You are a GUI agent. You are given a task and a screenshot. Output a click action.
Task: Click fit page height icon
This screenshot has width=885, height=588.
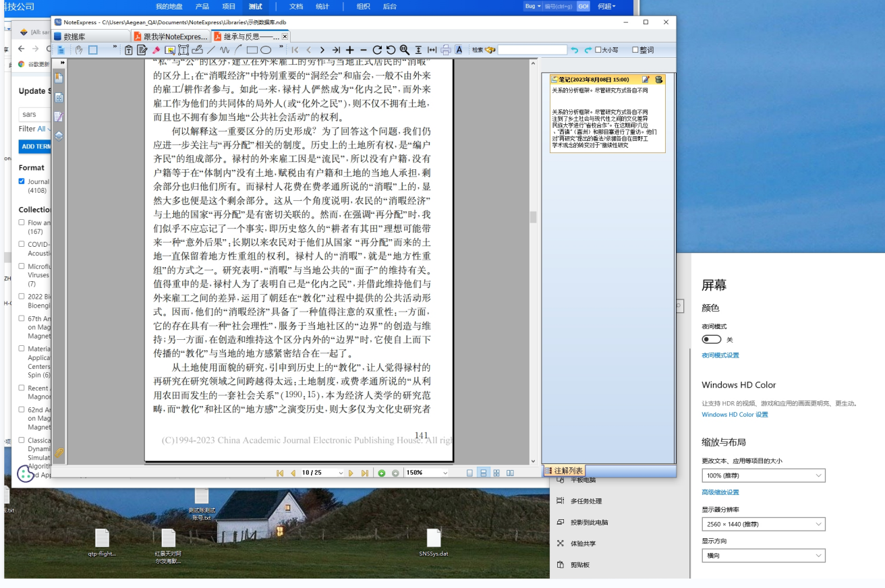click(418, 50)
